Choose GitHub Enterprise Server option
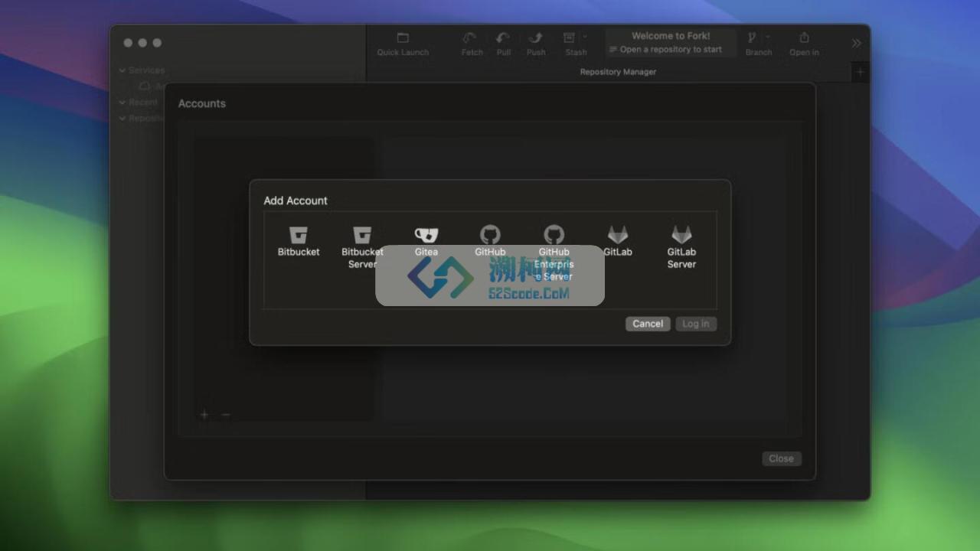Viewport: 980px width, 551px height. point(554,253)
